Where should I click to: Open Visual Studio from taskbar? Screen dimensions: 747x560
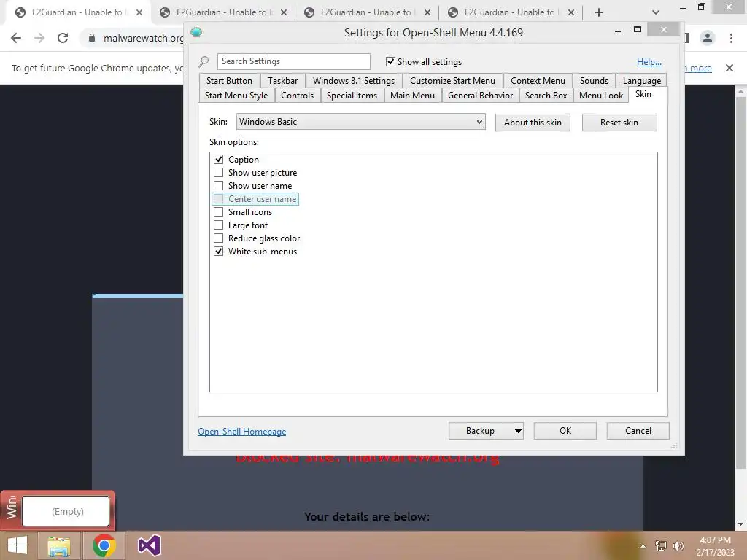(x=149, y=545)
